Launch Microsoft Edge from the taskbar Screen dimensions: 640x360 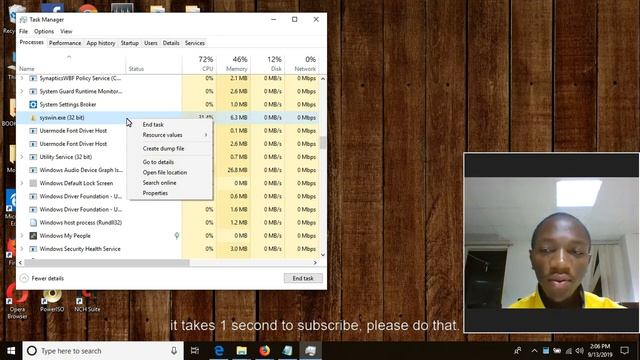pos(219,351)
